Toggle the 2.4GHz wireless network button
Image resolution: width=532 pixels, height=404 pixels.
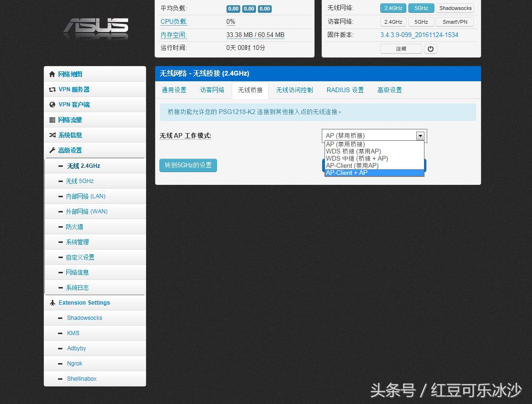click(x=393, y=8)
